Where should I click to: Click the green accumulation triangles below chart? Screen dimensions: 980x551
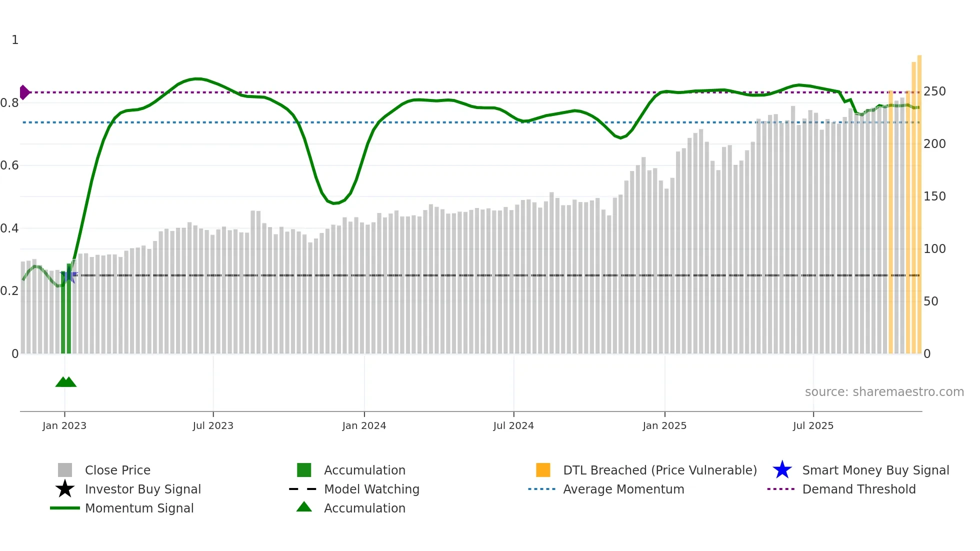pos(66,382)
